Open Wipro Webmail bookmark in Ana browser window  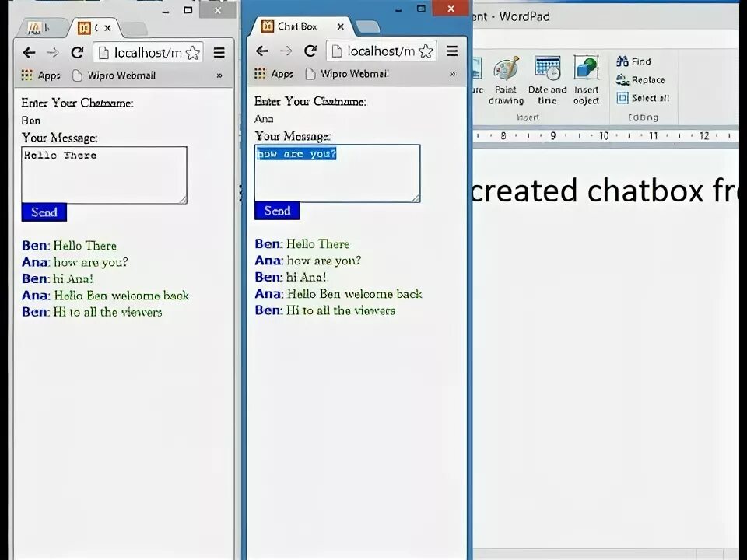click(x=347, y=73)
